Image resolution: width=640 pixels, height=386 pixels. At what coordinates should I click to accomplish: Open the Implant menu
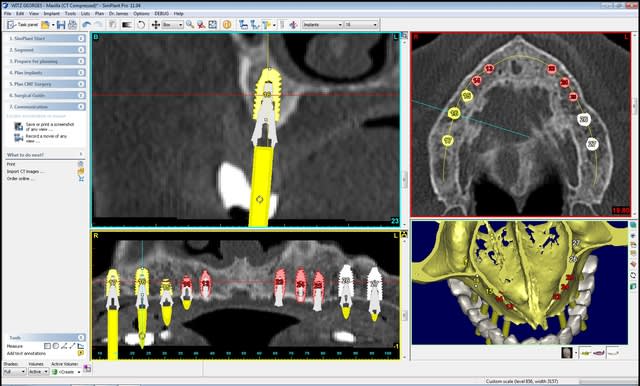51,13
